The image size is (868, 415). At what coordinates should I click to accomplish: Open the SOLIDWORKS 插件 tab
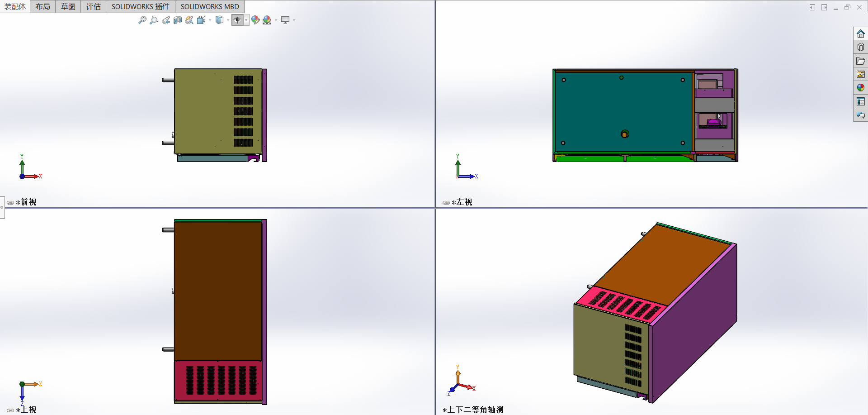pyautogui.click(x=141, y=6)
